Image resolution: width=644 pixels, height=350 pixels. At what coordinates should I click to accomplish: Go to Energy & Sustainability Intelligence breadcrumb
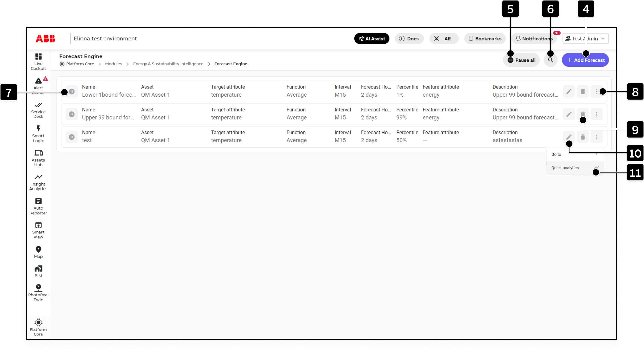[x=168, y=64]
